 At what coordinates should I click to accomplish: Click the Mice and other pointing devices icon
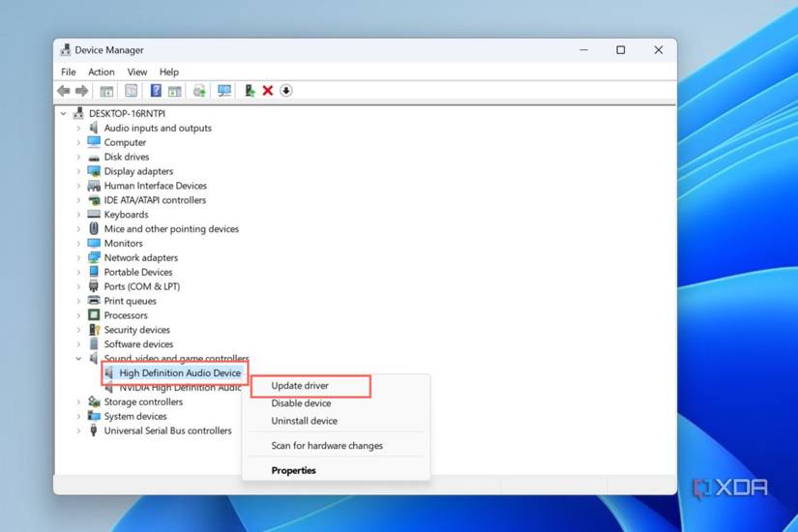click(94, 228)
